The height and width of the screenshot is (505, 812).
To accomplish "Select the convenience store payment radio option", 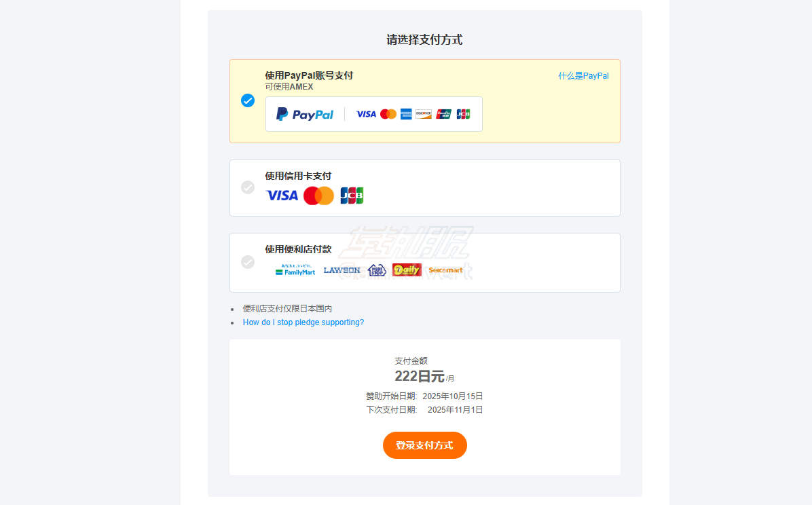I will [x=248, y=262].
